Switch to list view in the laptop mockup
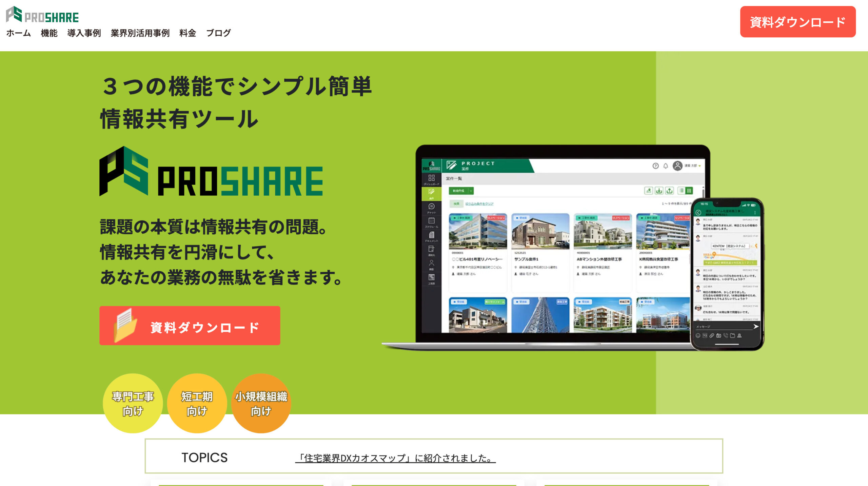Screen dimensions: 868x486 click(x=681, y=191)
